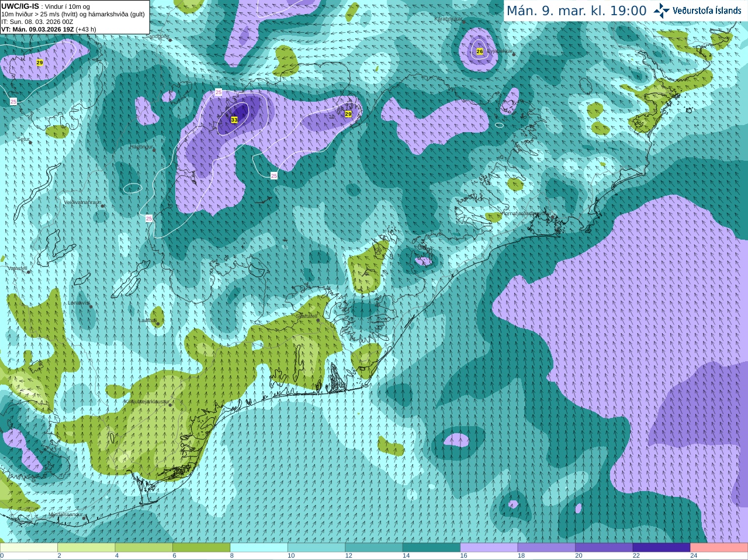Pick the 14–16 m/s dark teal swatch
The height and width of the screenshot is (560, 748).
(431, 547)
